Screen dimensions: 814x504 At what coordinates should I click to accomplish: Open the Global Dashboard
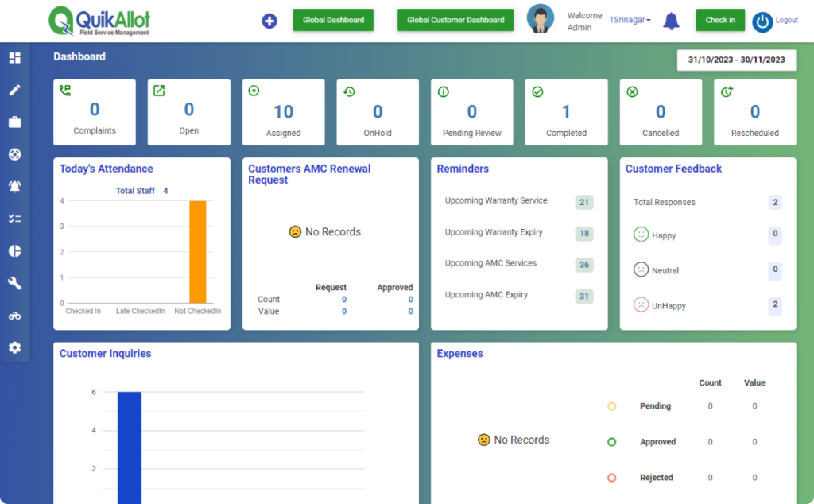(333, 20)
